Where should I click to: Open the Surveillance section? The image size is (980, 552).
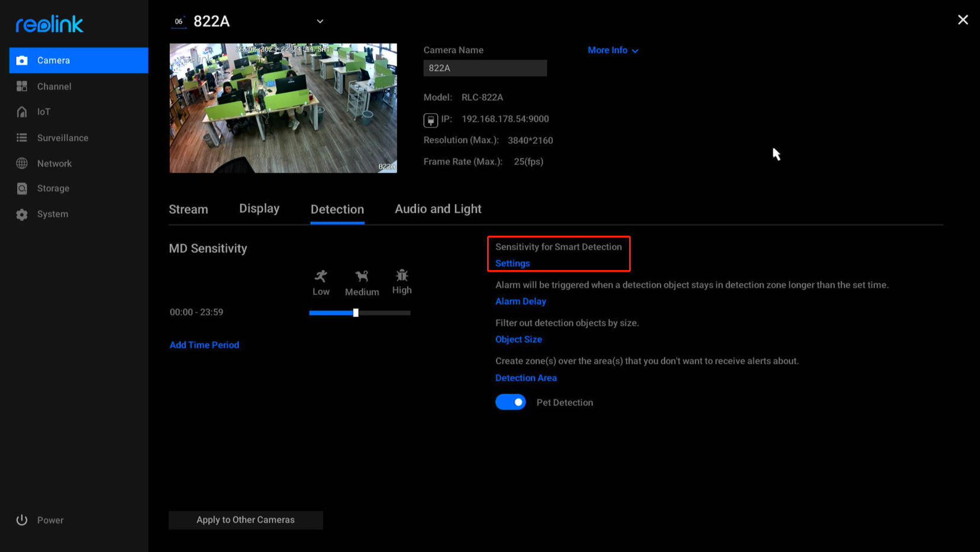pos(63,138)
